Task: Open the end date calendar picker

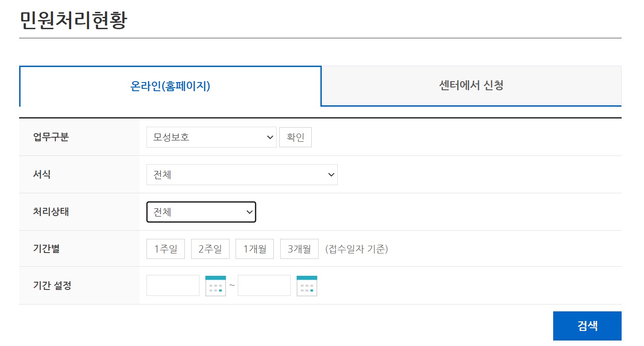Action: [x=306, y=285]
